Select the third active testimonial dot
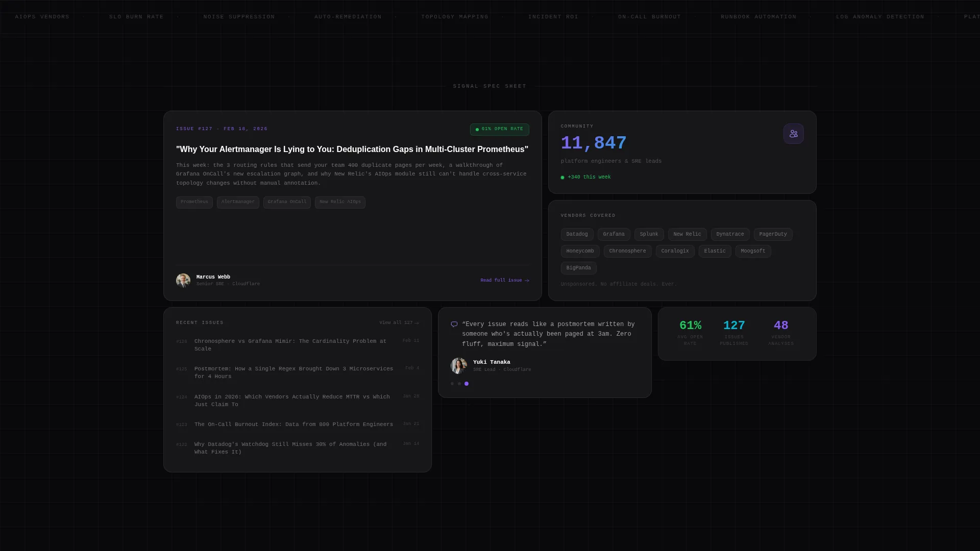This screenshot has width=980, height=551. (467, 384)
